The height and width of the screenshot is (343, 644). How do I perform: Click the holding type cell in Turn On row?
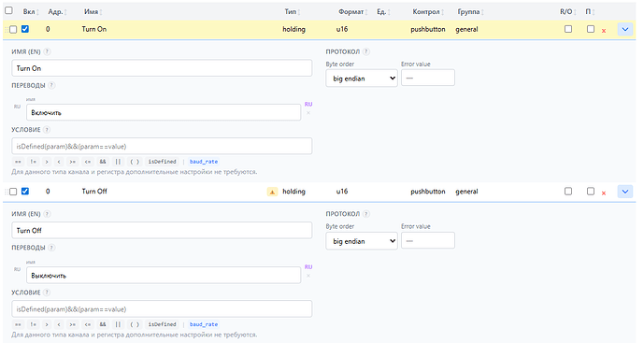click(x=293, y=29)
